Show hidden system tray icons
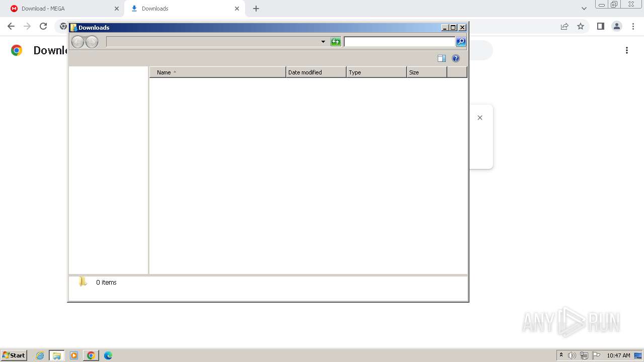Viewport: 644px width, 362px height. [x=561, y=355]
